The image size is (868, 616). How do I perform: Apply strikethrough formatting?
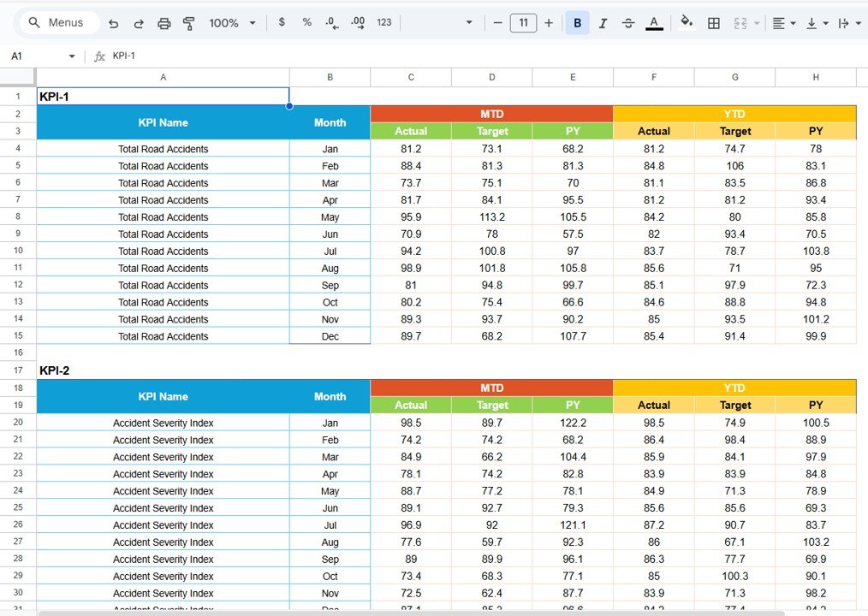628,23
